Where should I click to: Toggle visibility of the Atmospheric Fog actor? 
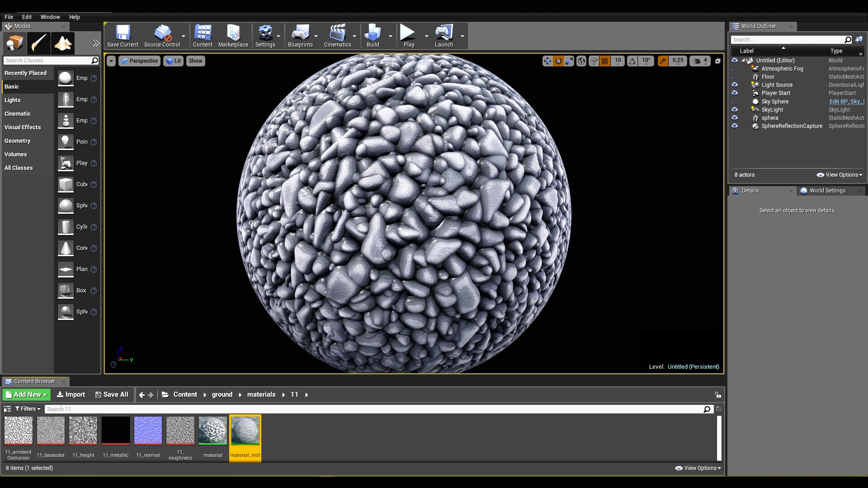coord(735,69)
